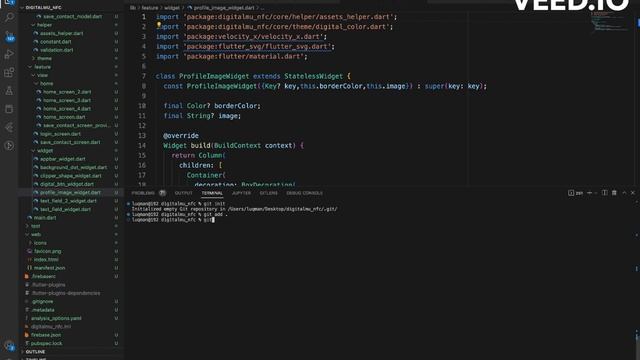
Task: Kill terminal with trash icon
Action: pyautogui.click(x=614, y=193)
